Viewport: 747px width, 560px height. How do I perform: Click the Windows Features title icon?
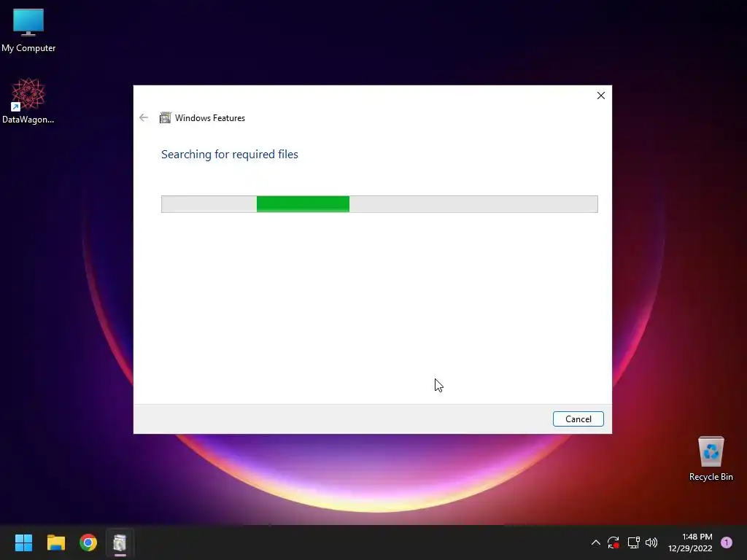pos(166,117)
